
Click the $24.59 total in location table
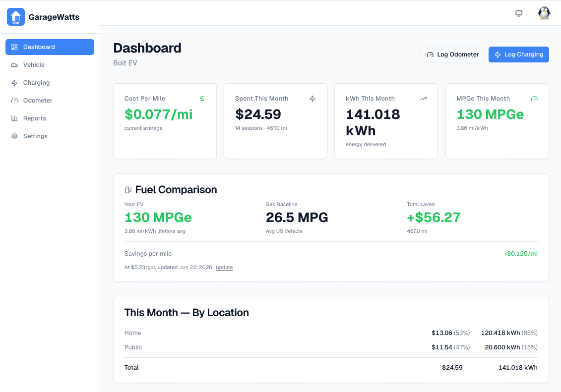452,368
